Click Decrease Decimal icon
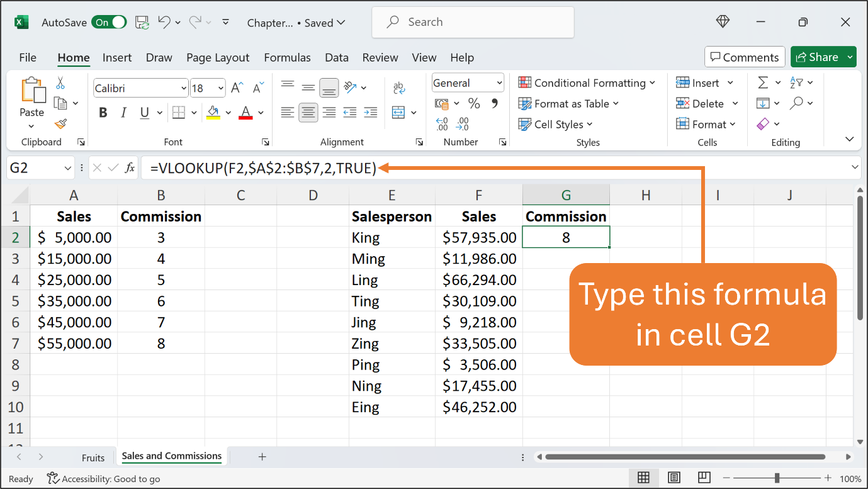Viewport: 868px width, 489px height. (463, 123)
